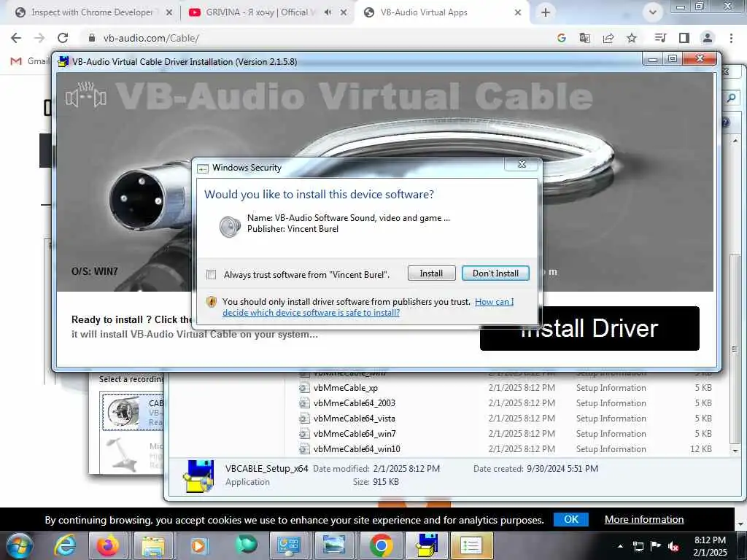747x560 pixels.
Task: Open the Windows Start button
Action: pyautogui.click(x=20, y=545)
